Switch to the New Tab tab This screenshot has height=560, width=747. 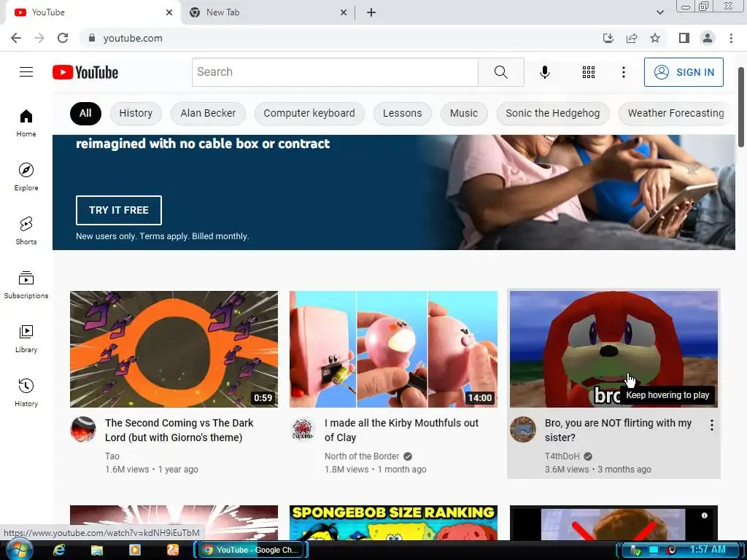pyautogui.click(x=268, y=12)
